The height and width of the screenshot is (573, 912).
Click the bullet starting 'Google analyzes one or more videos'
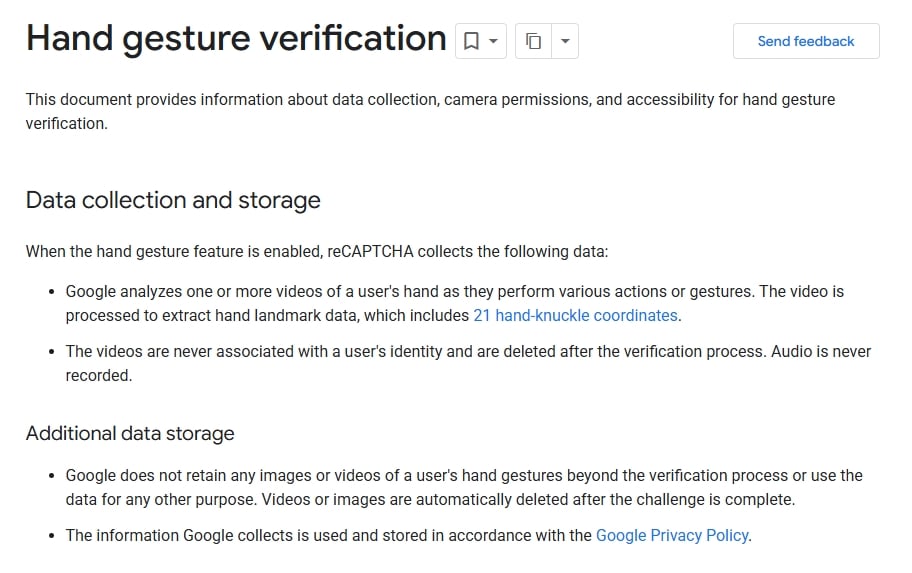pos(455,303)
